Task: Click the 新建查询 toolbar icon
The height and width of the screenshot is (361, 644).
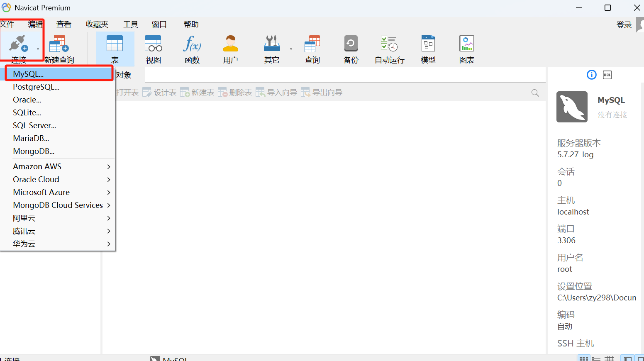Action: (59, 49)
